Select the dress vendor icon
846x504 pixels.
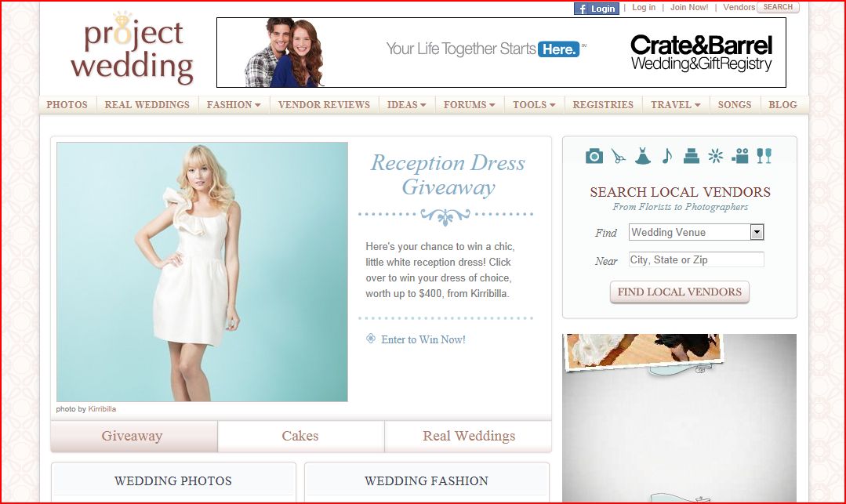coord(642,156)
